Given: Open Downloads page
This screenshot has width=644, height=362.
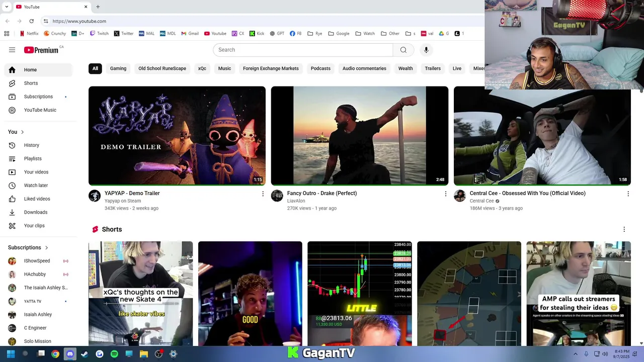Looking at the screenshot, I should pos(38,212).
